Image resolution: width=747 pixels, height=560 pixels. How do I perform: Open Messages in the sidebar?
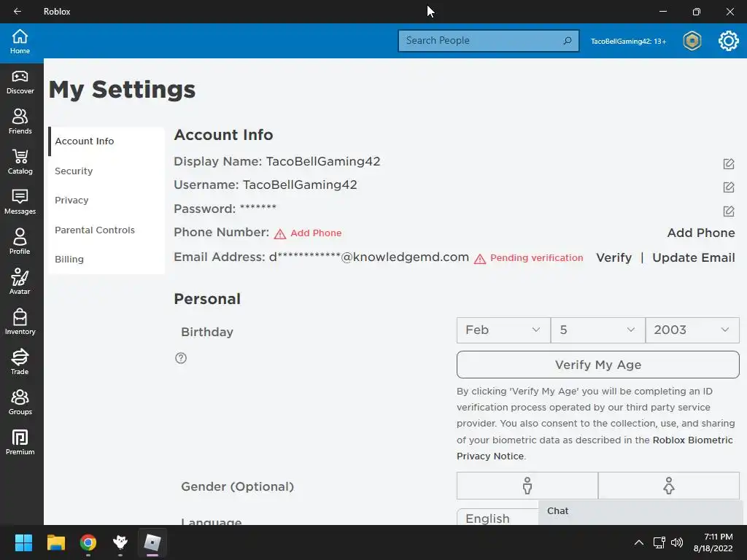pos(20,203)
